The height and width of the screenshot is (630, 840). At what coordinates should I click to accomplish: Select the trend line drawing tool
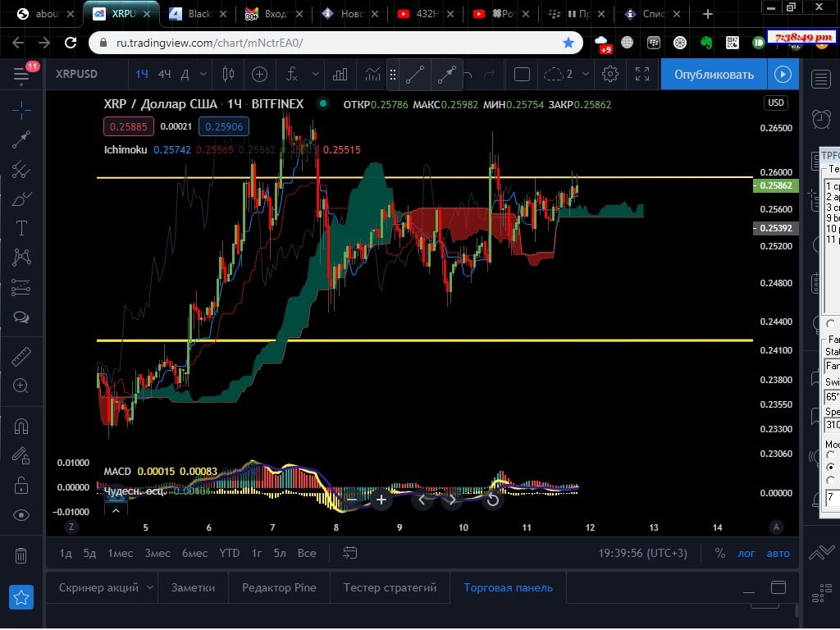coord(21,139)
